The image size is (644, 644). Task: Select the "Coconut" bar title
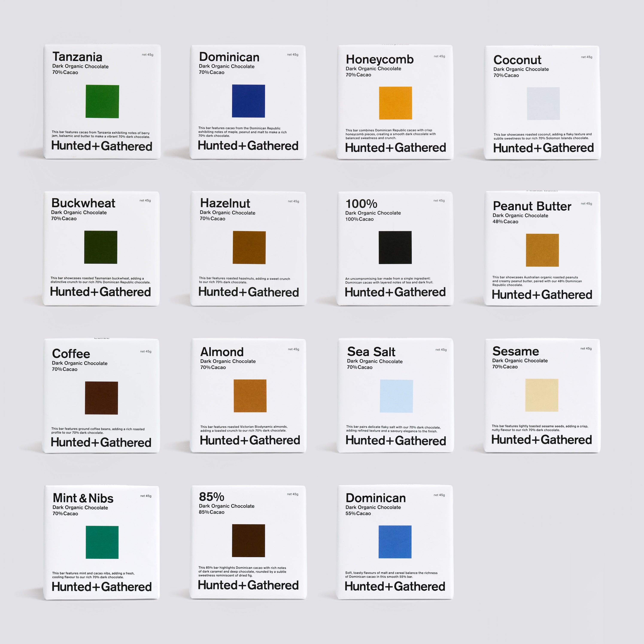517,60
